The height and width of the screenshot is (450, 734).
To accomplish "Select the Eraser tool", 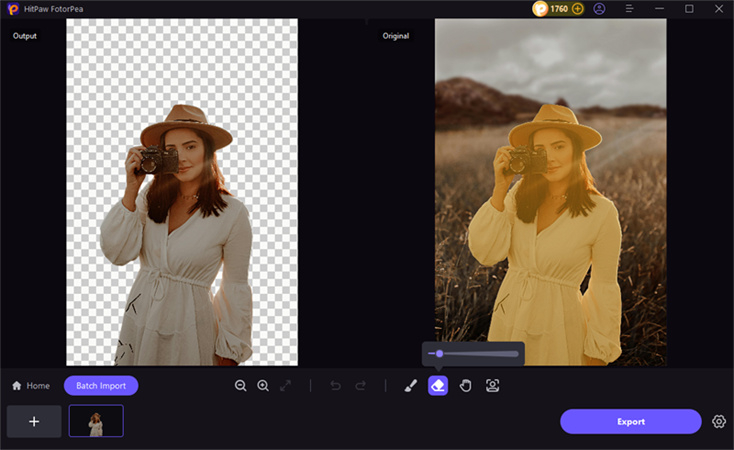I will [438, 386].
